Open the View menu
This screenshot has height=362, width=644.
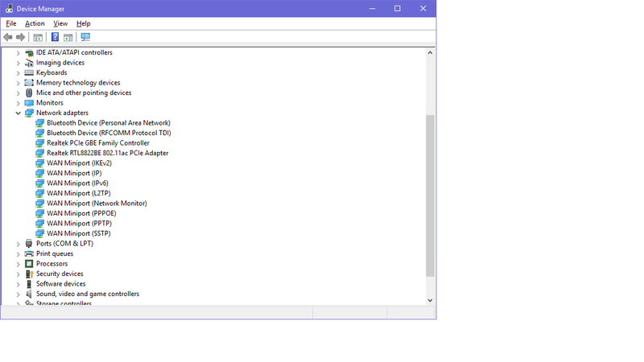coord(60,24)
